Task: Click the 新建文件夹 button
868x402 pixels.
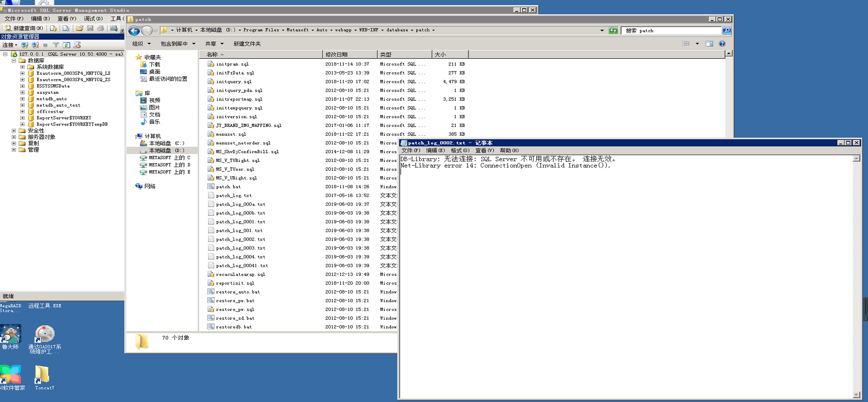Action: (247, 44)
